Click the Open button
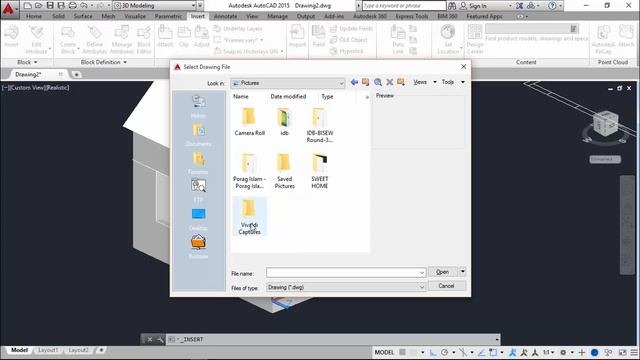 point(443,272)
